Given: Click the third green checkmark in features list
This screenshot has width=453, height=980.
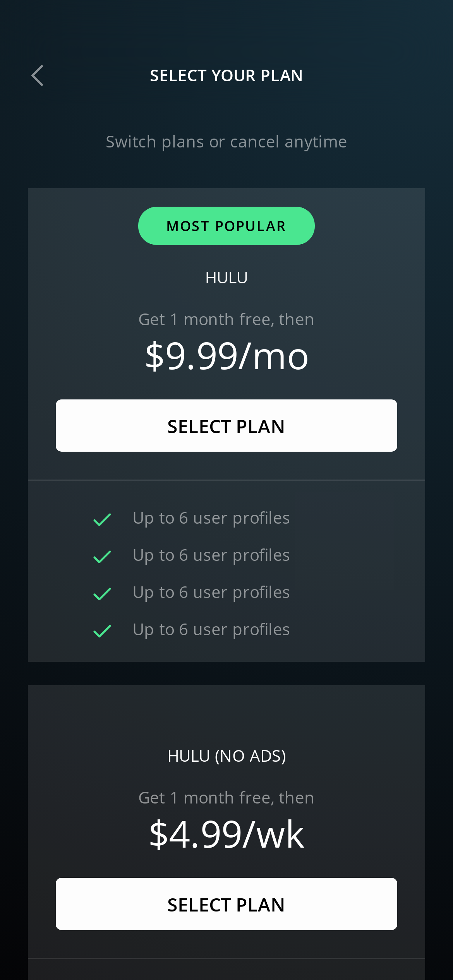Looking at the screenshot, I should click(102, 594).
